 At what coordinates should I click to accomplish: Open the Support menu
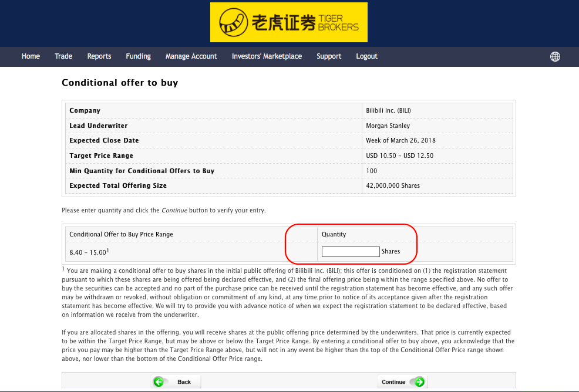[329, 56]
